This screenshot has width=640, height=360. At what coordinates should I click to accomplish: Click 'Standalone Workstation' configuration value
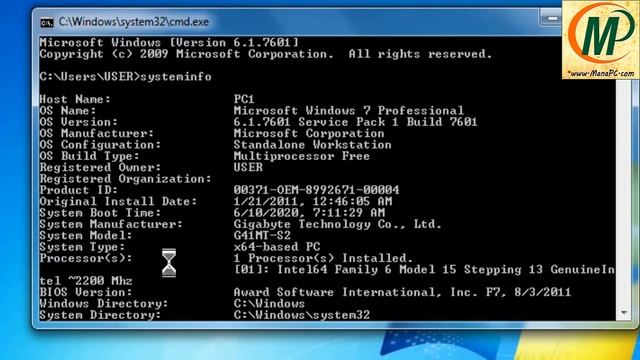click(x=313, y=145)
